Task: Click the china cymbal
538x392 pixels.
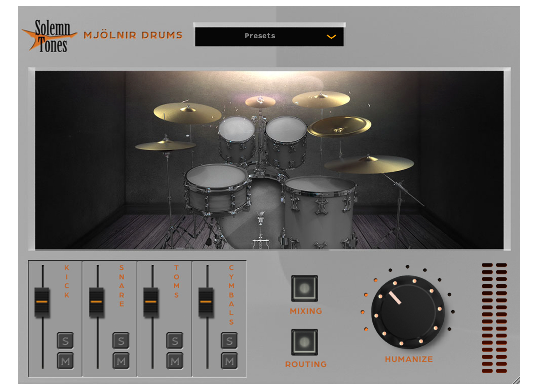Action: pyautogui.click(x=339, y=127)
